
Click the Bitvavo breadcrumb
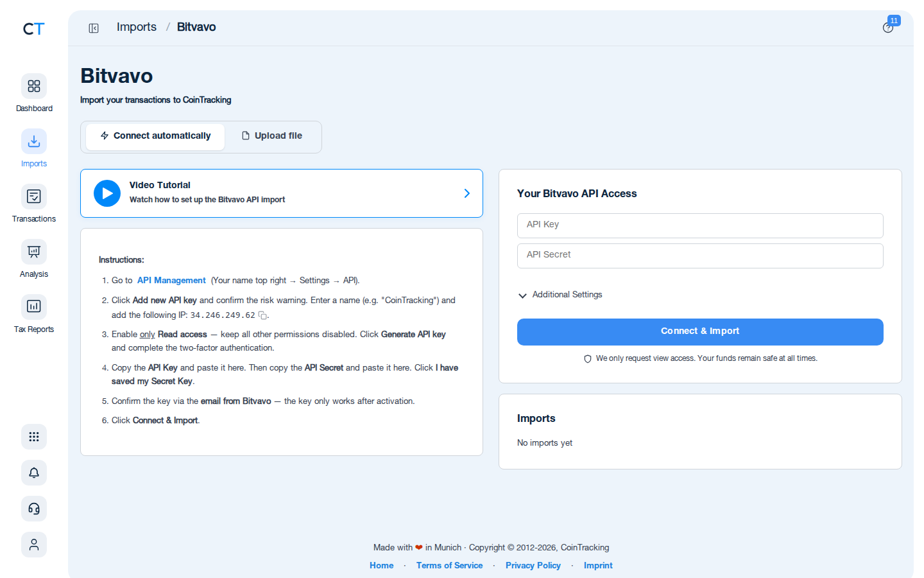click(196, 27)
